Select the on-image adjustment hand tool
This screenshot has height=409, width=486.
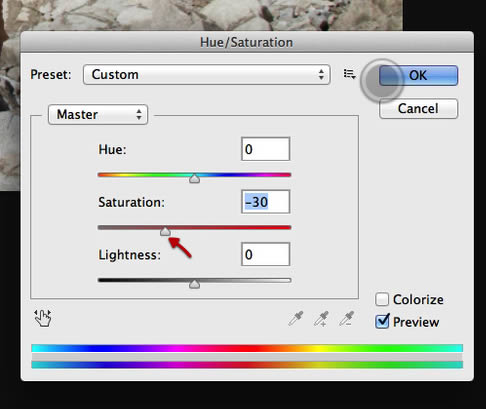[x=43, y=318]
